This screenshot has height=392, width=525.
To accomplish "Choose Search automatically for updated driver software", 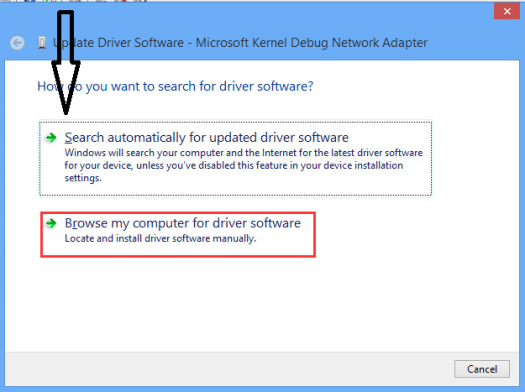I will point(235,158).
